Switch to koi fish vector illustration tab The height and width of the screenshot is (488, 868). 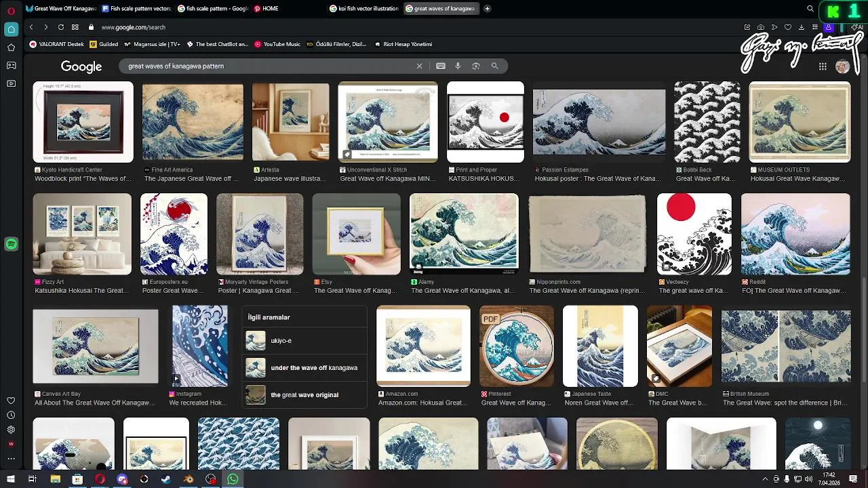[x=365, y=9]
